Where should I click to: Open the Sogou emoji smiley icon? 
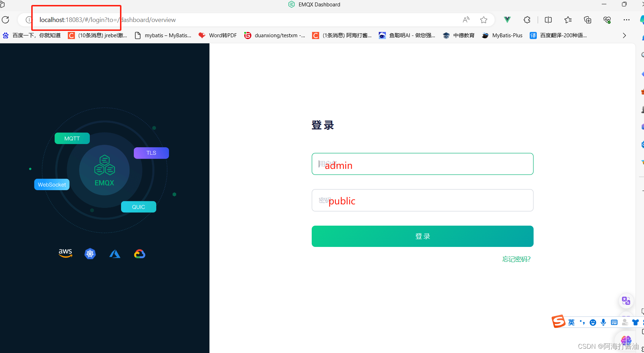[593, 322]
